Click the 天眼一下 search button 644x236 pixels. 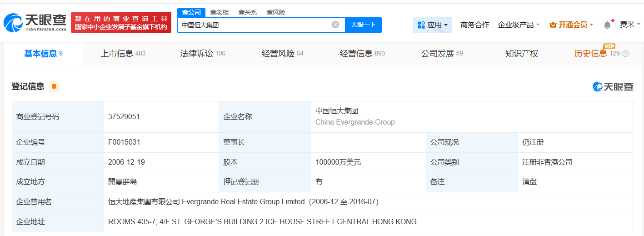[363, 25]
